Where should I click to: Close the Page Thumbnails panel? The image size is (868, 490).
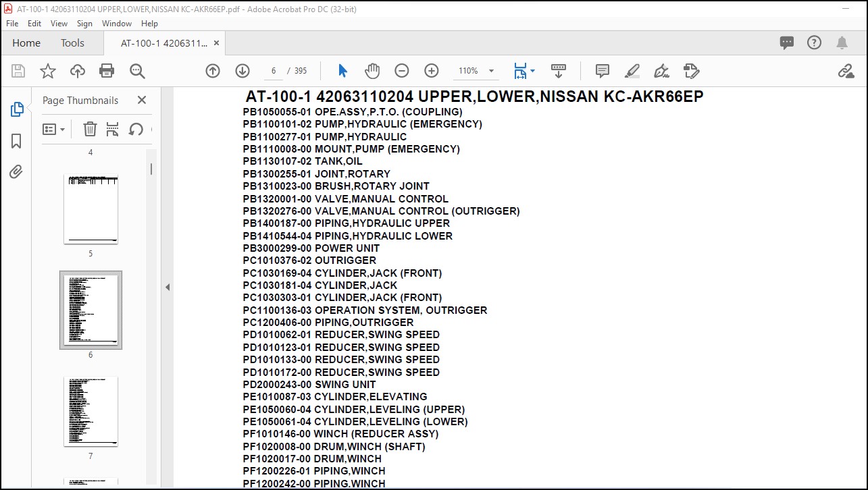click(x=142, y=100)
